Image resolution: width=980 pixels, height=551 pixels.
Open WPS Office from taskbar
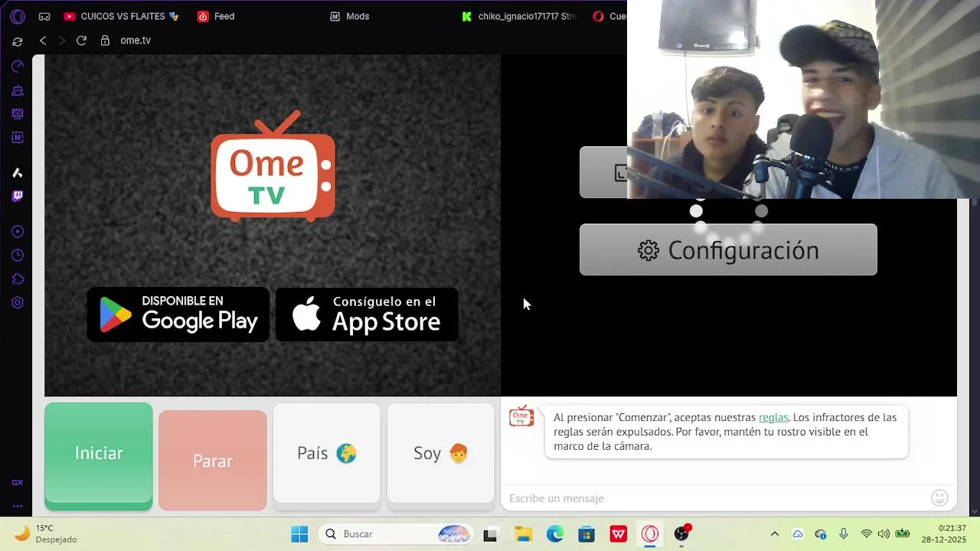tap(619, 534)
